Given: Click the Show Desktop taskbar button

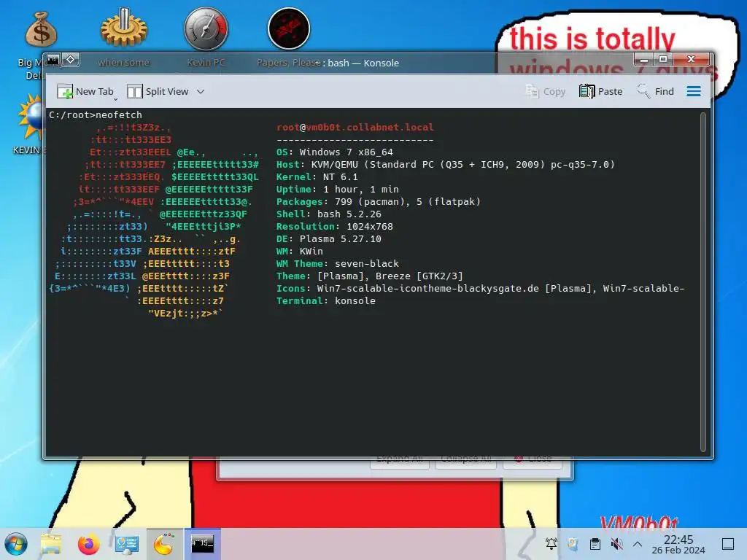Looking at the screenshot, I should point(728,544).
